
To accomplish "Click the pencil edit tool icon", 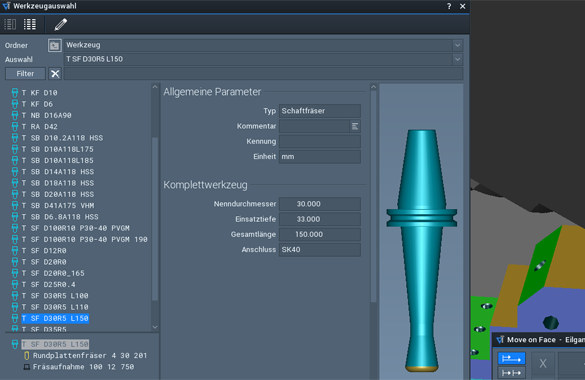I will click(60, 25).
